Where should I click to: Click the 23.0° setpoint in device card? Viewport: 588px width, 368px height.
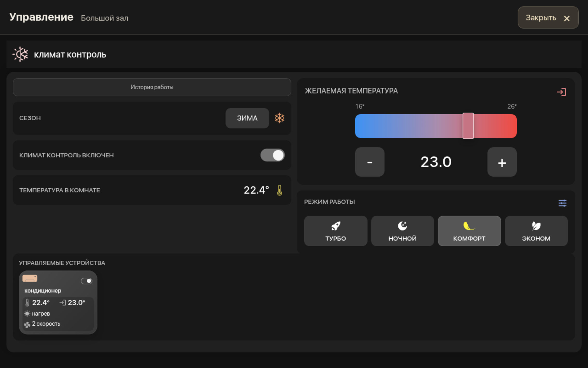point(77,303)
